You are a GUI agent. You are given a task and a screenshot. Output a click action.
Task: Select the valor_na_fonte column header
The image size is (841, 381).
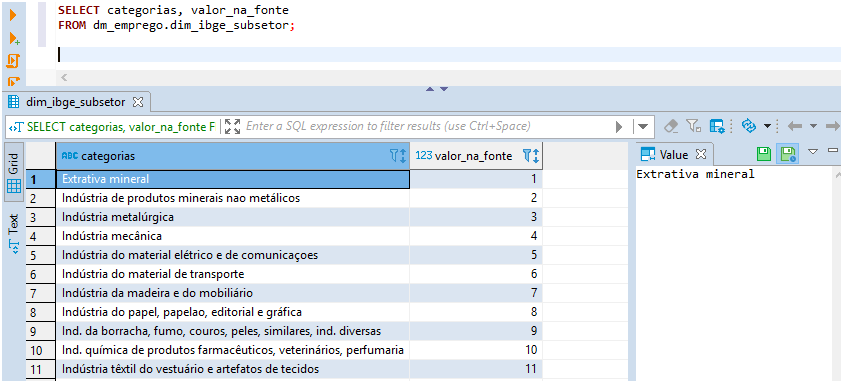coord(476,156)
